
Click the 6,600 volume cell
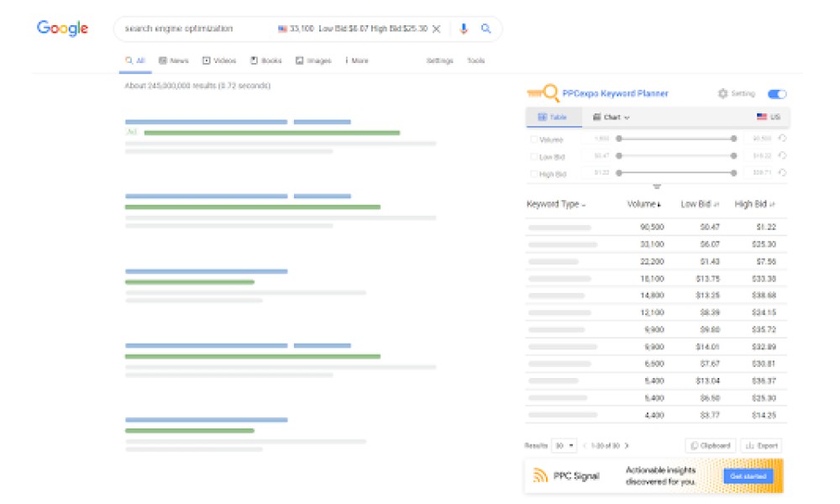[x=654, y=364]
